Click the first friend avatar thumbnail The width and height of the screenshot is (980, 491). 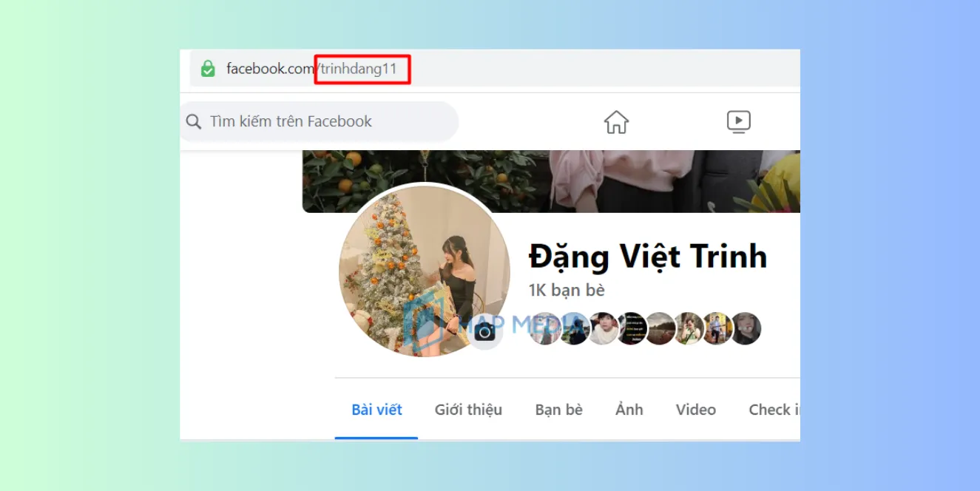[545, 328]
